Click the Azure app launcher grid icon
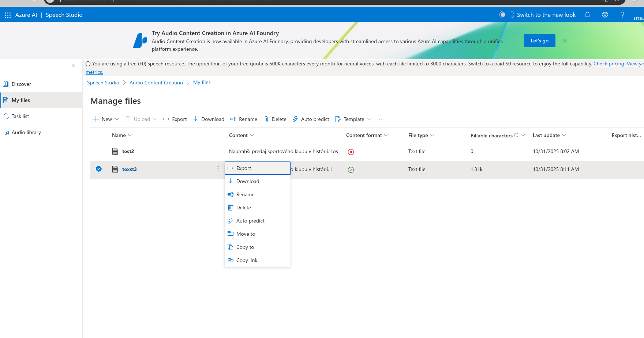644x338 pixels. pos(8,15)
